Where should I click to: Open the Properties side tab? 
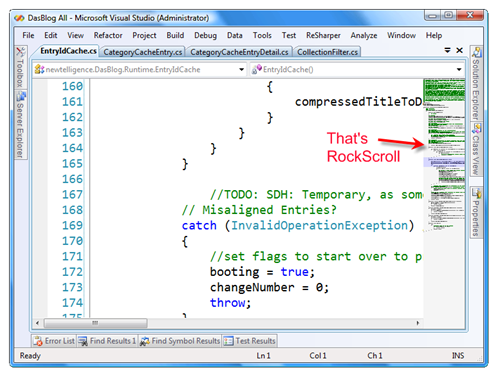point(476,212)
